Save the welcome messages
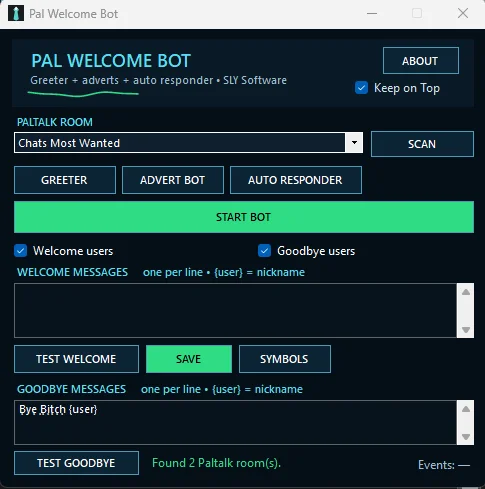Viewport: 485px width, 489px height. coord(189,359)
